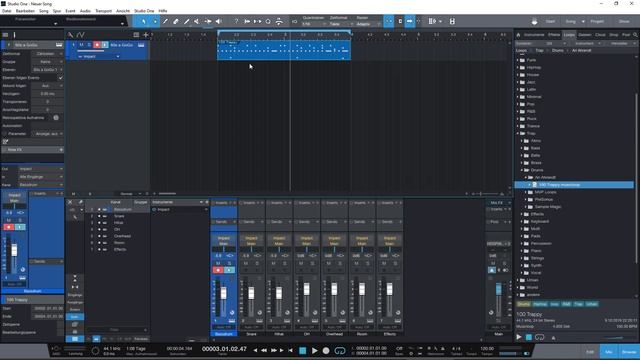Select the Range tool
This screenshot has width=640, height=360.
pyautogui.click(x=155, y=21)
